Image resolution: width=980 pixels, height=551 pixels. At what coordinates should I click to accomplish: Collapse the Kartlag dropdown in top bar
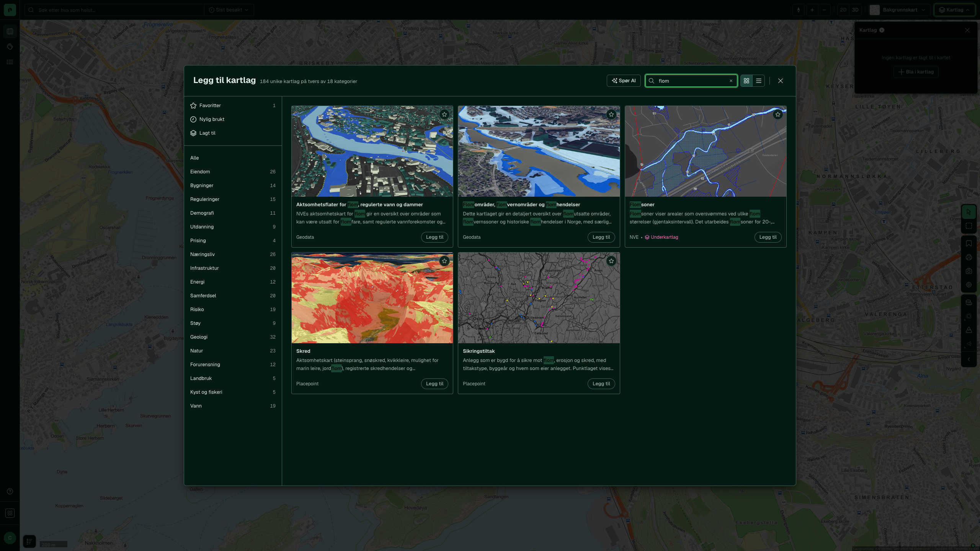954,10
